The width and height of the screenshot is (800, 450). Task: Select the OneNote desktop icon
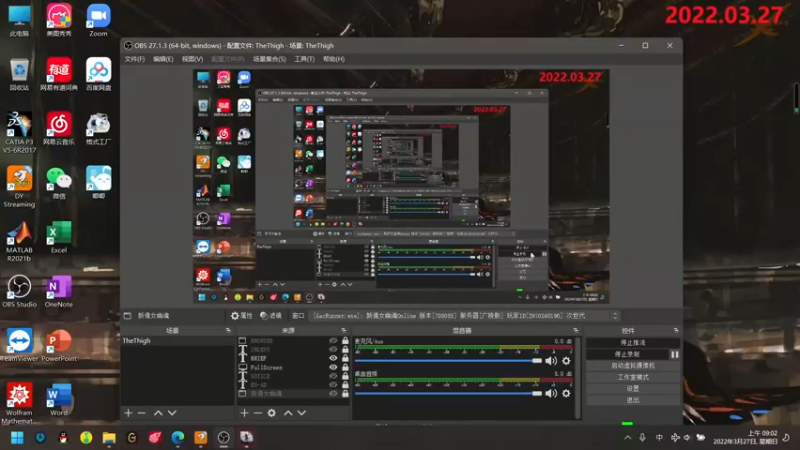(x=59, y=291)
